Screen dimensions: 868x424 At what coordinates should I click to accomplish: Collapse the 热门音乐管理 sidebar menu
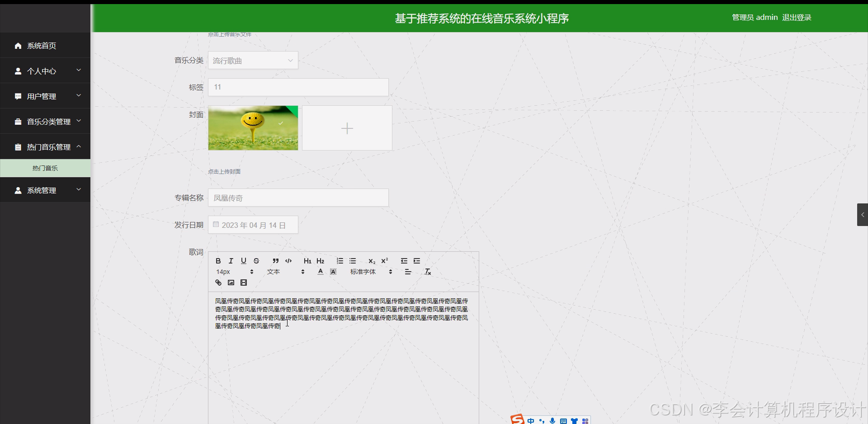coord(45,146)
